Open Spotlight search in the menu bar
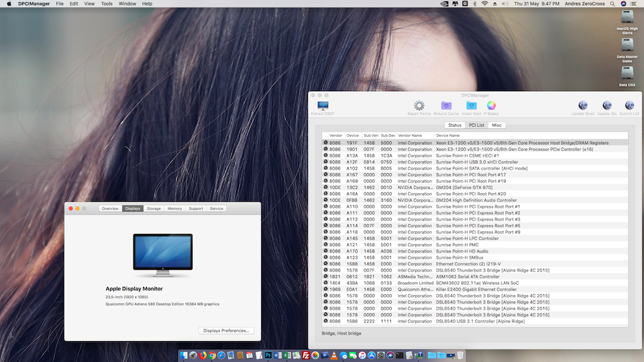Screen dimensions: 644x362 (612, 4)
